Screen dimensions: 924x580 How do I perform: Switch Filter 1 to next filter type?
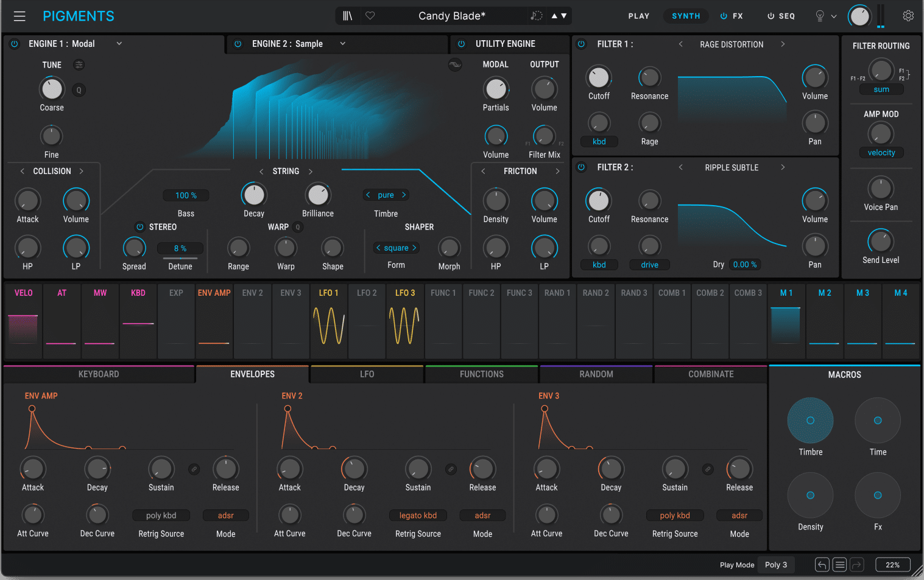click(783, 44)
